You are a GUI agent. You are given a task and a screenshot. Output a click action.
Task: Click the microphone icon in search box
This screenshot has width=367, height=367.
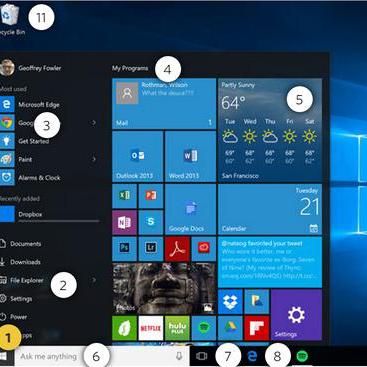pos(179,356)
